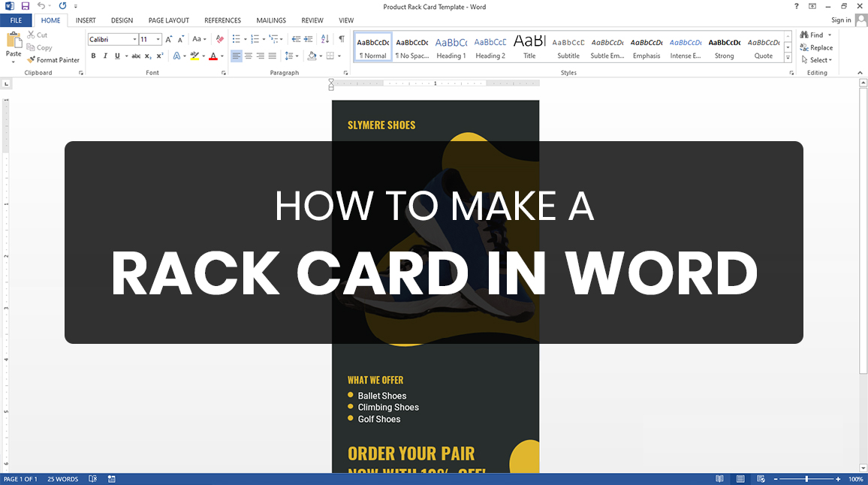
Task: Switch to the MAILINGS ribbon tab
Action: point(271,20)
